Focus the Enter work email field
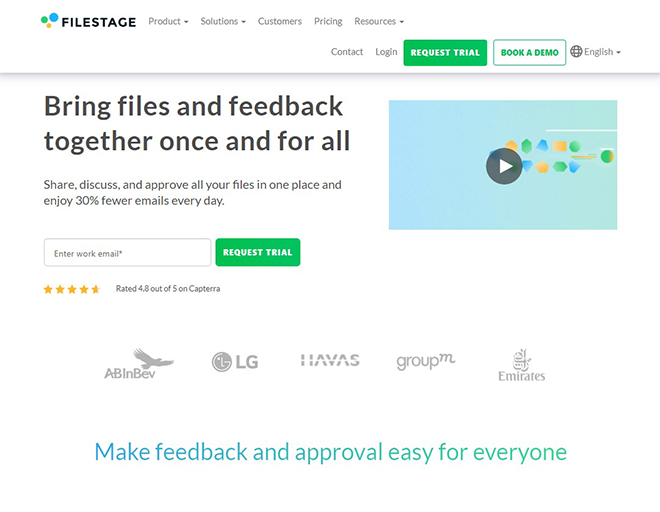The image size is (660, 512). point(128,253)
